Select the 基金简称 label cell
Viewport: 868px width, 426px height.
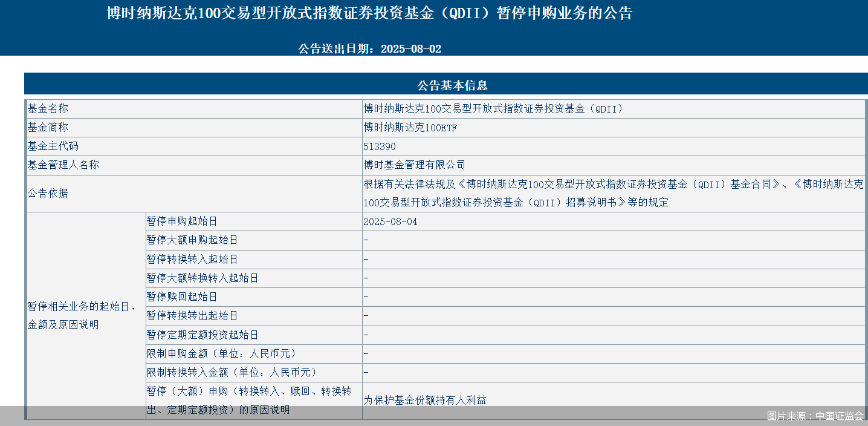tap(48, 128)
